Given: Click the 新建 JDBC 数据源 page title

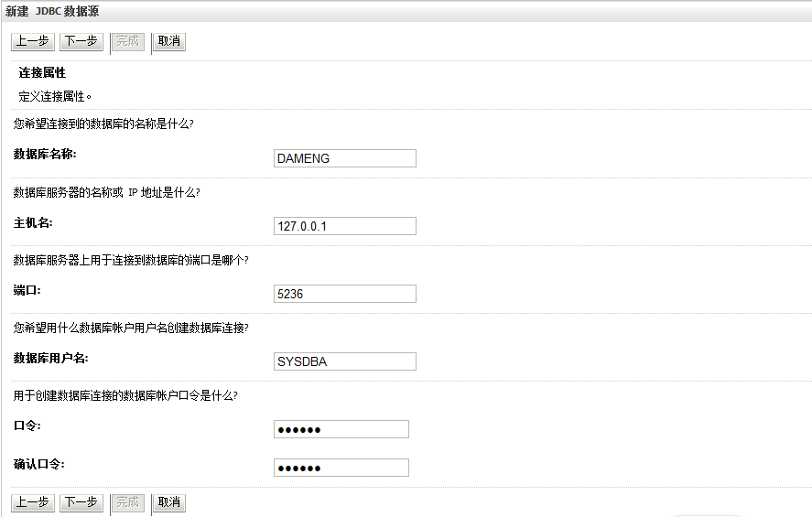Looking at the screenshot, I should [x=52, y=11].
